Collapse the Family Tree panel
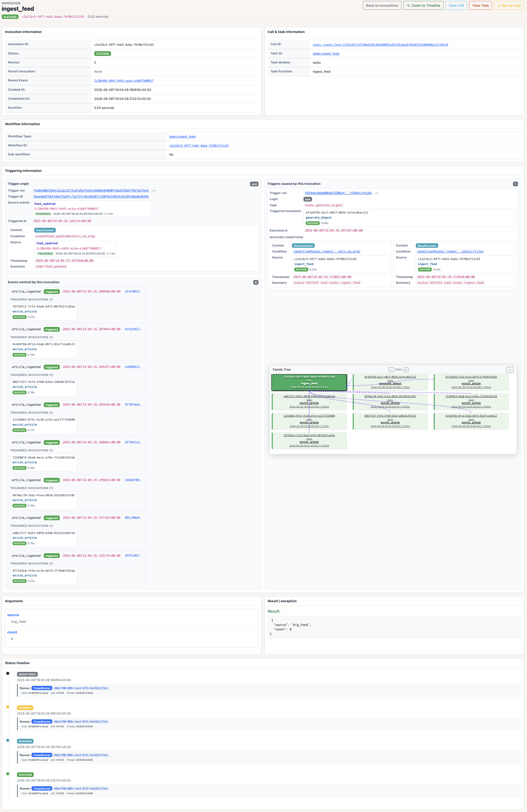The height and width of the screenshot is (812, 527). (510, 370)
